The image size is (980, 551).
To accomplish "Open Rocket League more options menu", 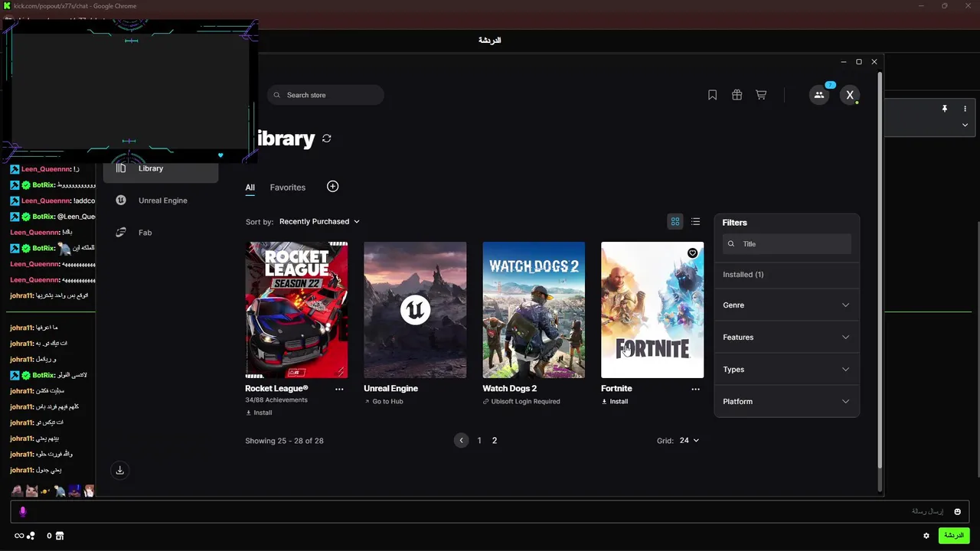I will tap(339, 389).
